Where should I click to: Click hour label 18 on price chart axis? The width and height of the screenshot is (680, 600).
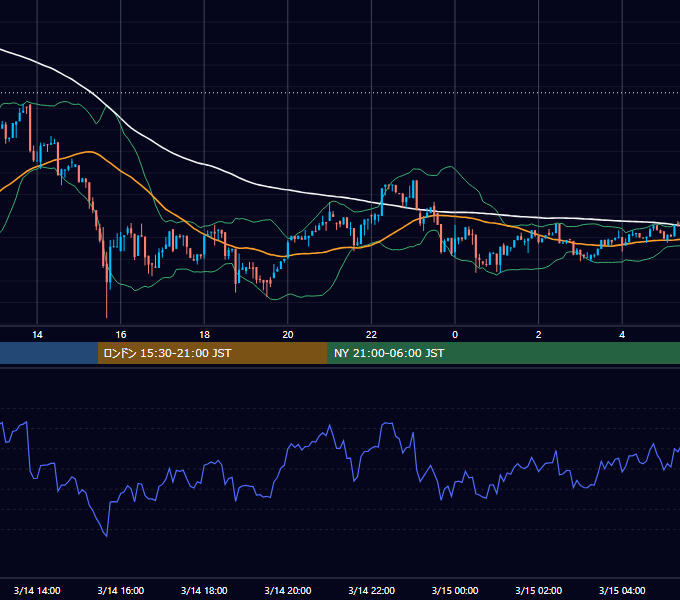coord(204,334)
